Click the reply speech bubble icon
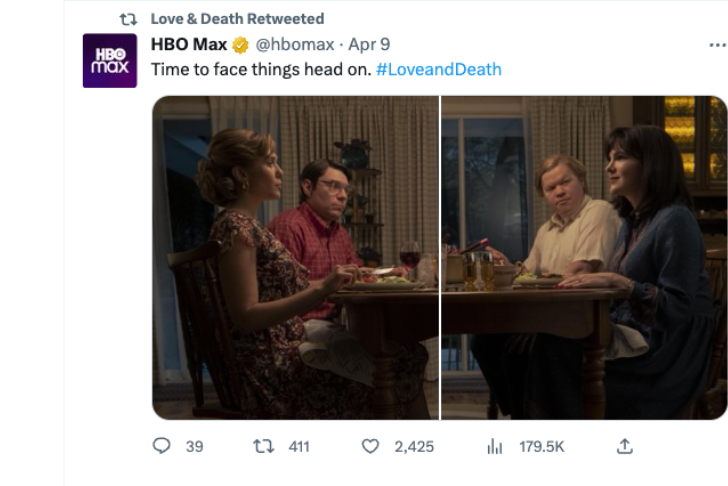728x486 pixels. (162, 447)
